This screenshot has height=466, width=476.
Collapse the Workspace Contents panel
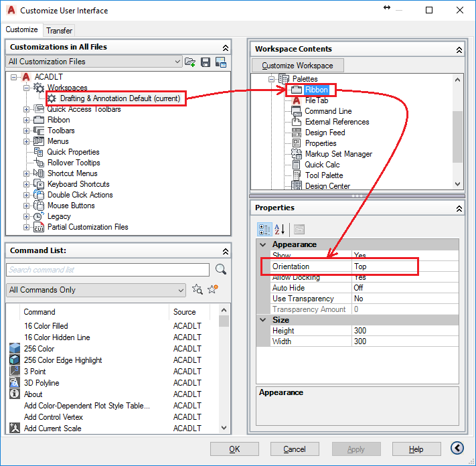click(x=459, y=50)
